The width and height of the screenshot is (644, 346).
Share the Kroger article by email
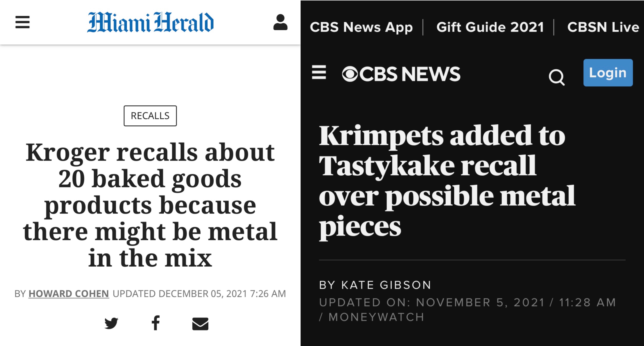tap(200, 324)
